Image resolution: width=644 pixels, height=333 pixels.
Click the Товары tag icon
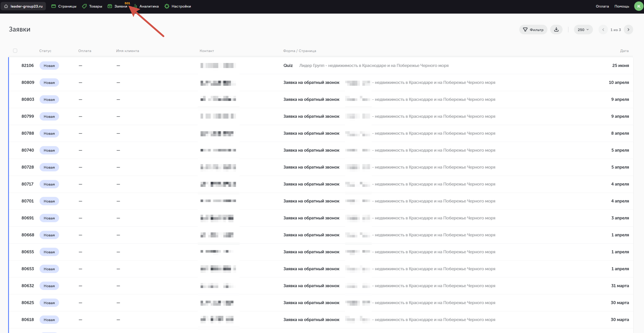coord(85,6)
